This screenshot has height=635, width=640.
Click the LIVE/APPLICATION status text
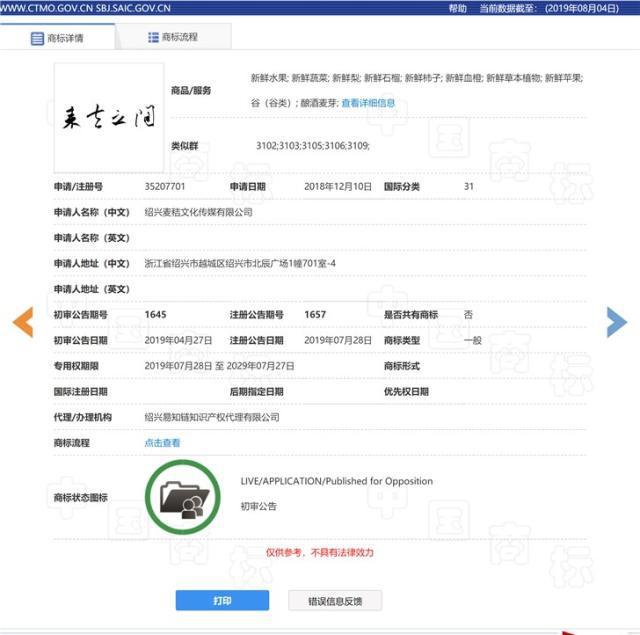click(336, 481)
